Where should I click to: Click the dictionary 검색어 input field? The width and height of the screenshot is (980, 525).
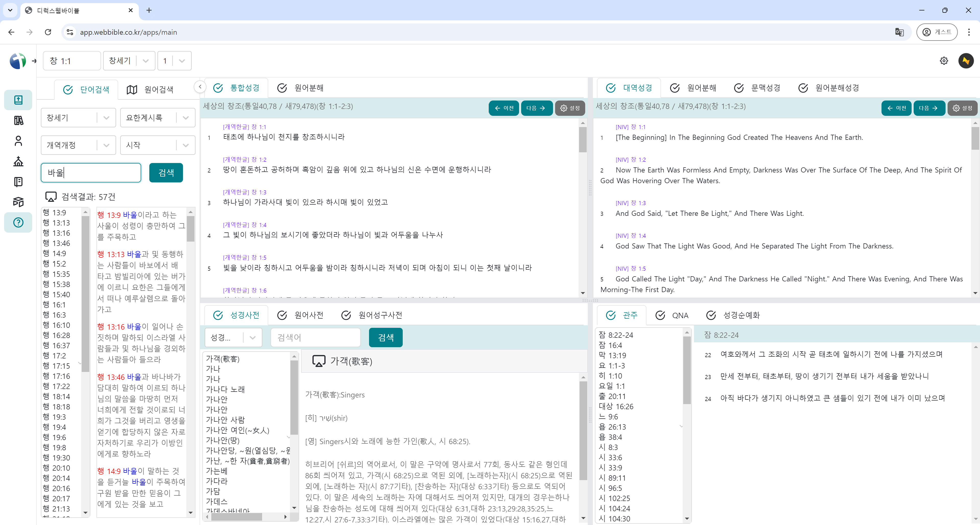(x=315, y=337)
